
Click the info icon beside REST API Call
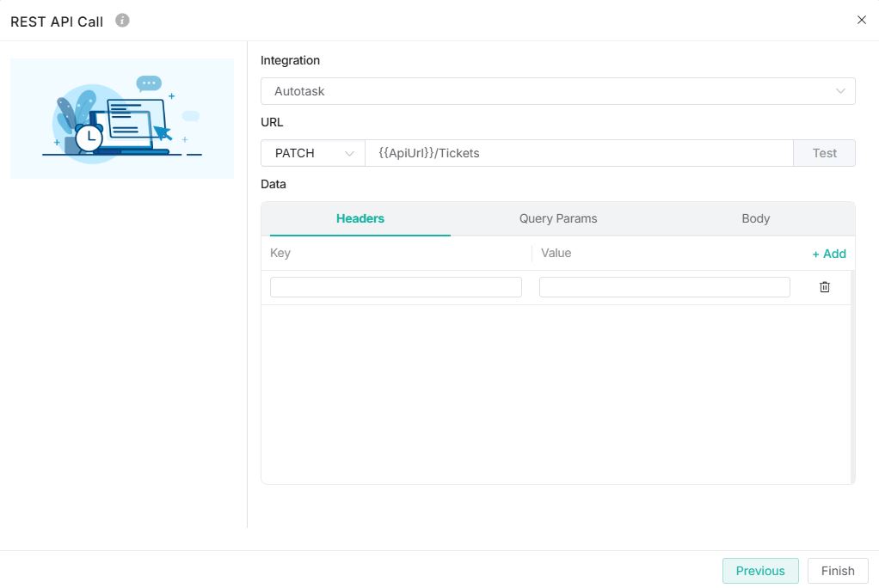[122, 21]
